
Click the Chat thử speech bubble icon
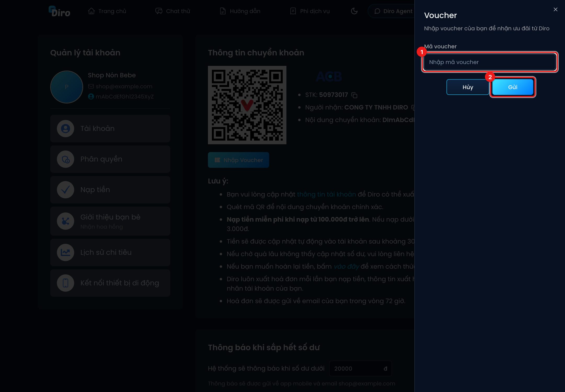click(x=159, y=11)
